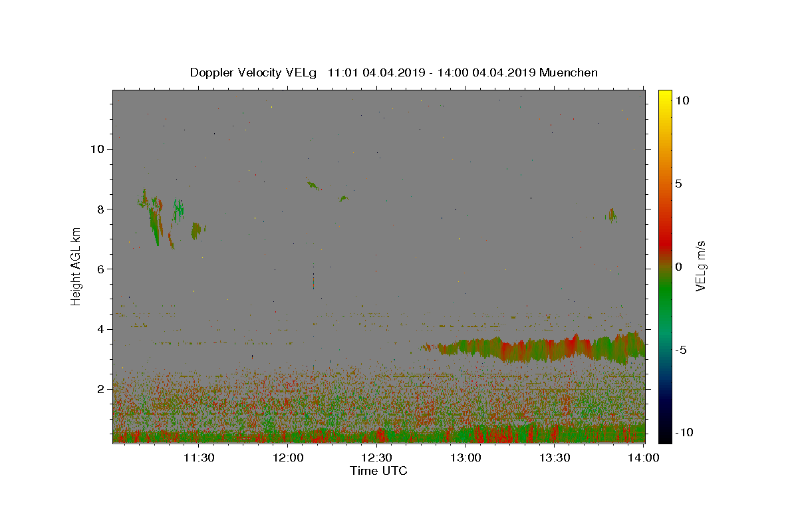Image resolution: width=798 pixels, height=532 pixels.
Task: Click the 11:30 time axis label
Action: click(x=199, y=458)
